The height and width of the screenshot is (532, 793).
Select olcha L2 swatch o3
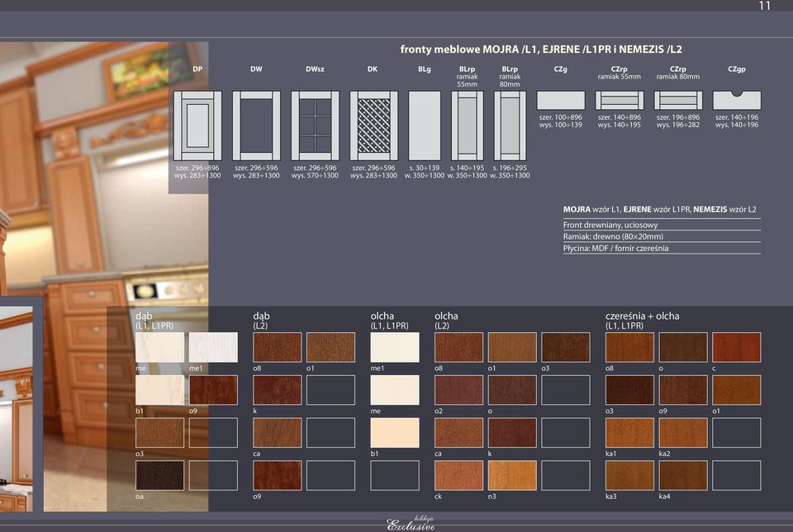tap(566, 348)
